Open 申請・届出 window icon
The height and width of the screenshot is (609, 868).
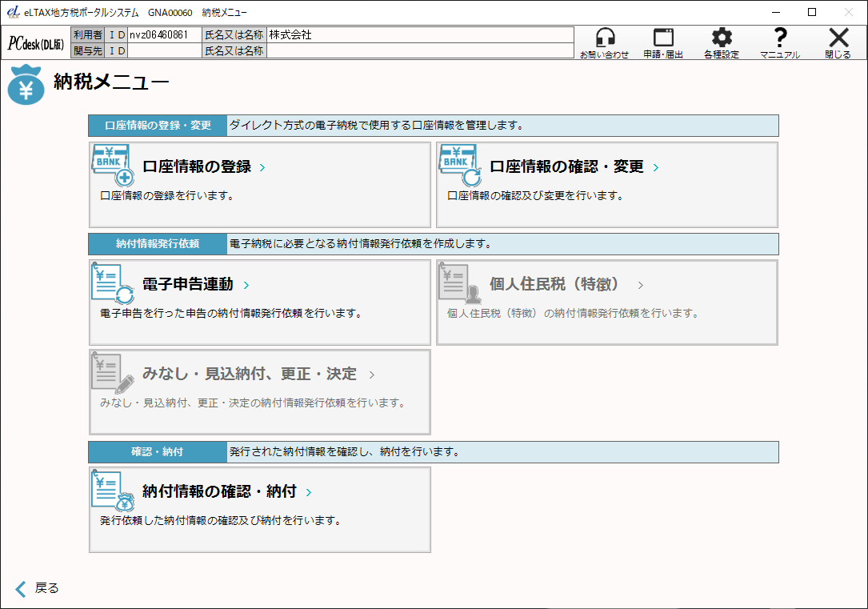point(663,38)
